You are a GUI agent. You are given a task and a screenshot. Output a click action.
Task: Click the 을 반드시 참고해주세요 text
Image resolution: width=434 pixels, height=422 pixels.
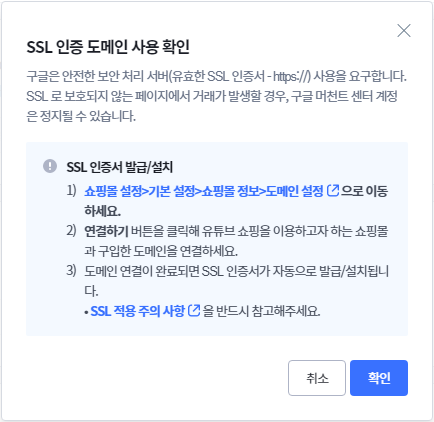(x=261, y=311)
